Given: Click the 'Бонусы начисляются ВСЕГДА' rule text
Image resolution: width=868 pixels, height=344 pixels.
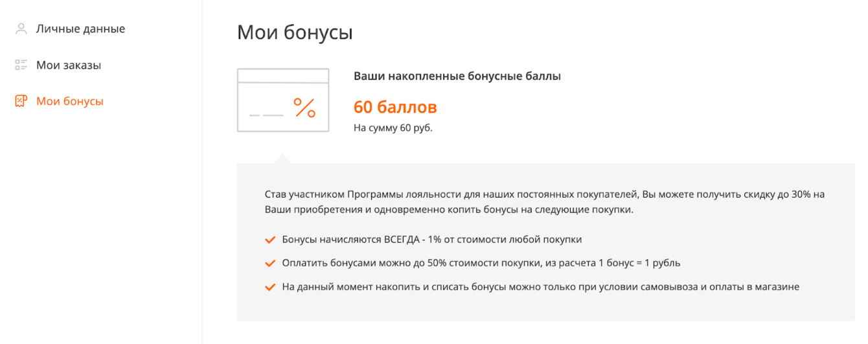Looking at the screenshot, I should pos(431,240).
